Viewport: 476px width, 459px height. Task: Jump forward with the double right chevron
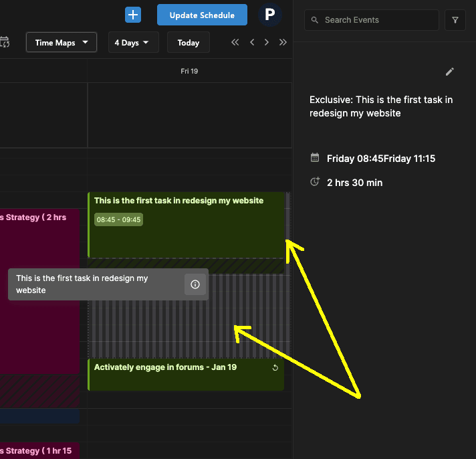point(283,42)
